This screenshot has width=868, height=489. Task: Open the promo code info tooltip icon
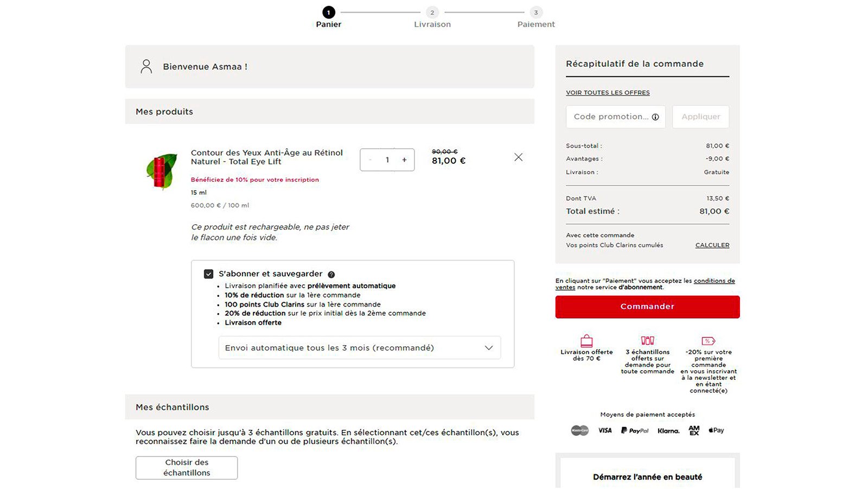tap(656, 117)
